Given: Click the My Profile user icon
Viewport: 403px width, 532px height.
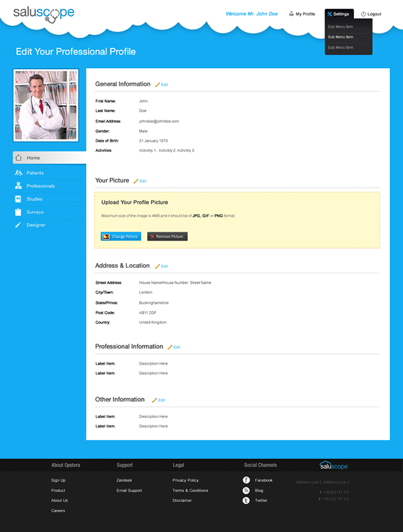Looking at the screenshot, I should pos(291,14).
